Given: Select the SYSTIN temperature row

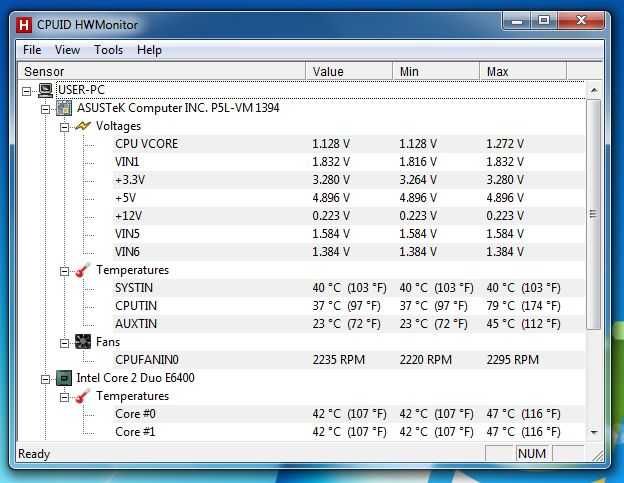Looking at the screenshot, I should pos(348,288).
